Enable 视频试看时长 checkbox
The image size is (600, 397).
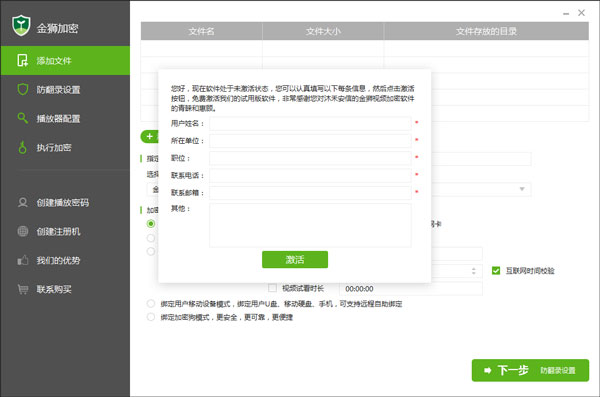(272, 288)
